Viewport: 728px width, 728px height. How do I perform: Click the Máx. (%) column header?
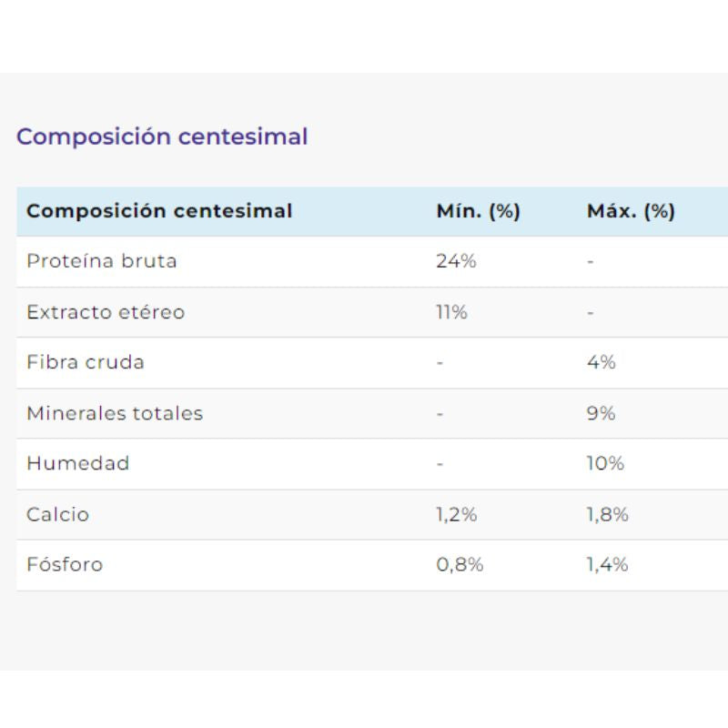click(x=631, y=211)
